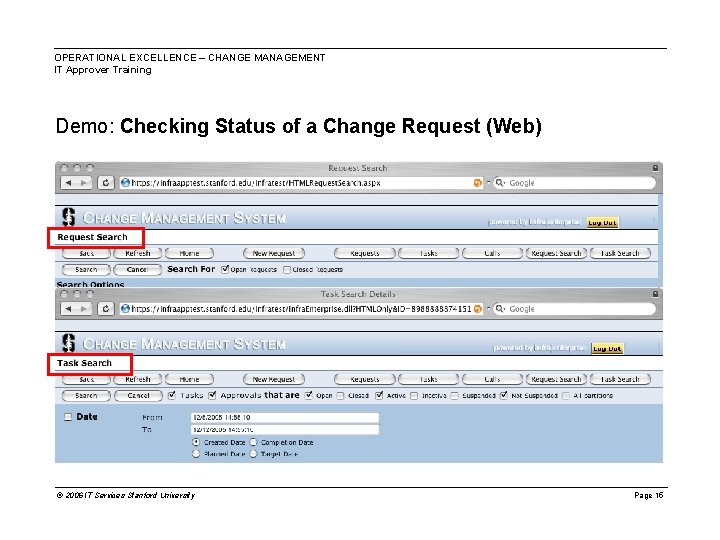Screen dimensions: 720x540
Task: Toggle Closed requests checkbox in Request Search
Action: [x=287, y=270]
